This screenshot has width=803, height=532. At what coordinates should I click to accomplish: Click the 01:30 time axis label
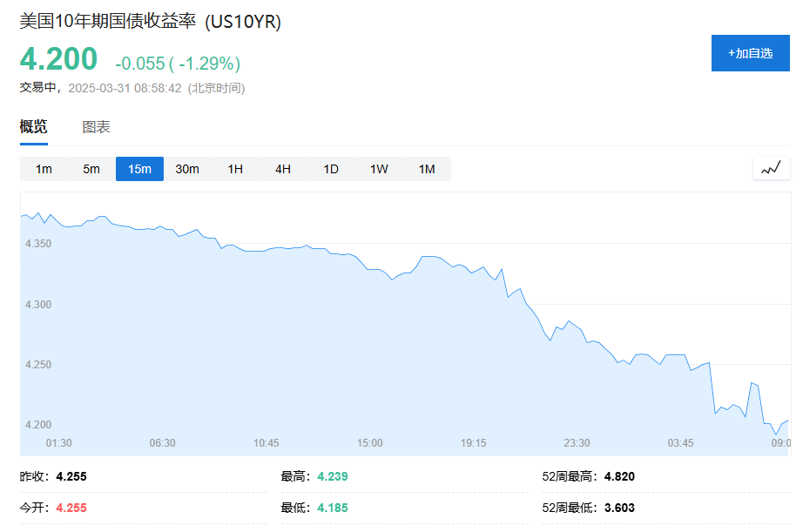59,443
